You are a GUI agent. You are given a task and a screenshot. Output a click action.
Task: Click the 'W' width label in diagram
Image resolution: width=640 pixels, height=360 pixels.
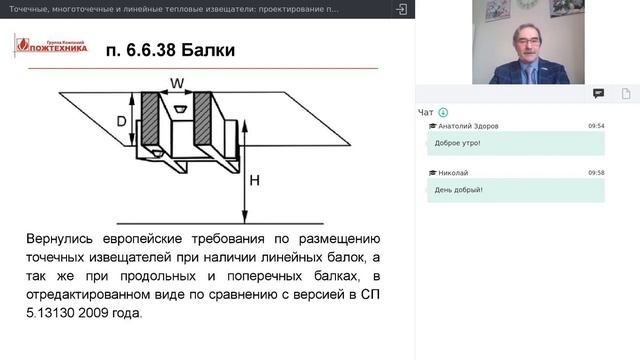pyautogui.click(x=177, y=83)
